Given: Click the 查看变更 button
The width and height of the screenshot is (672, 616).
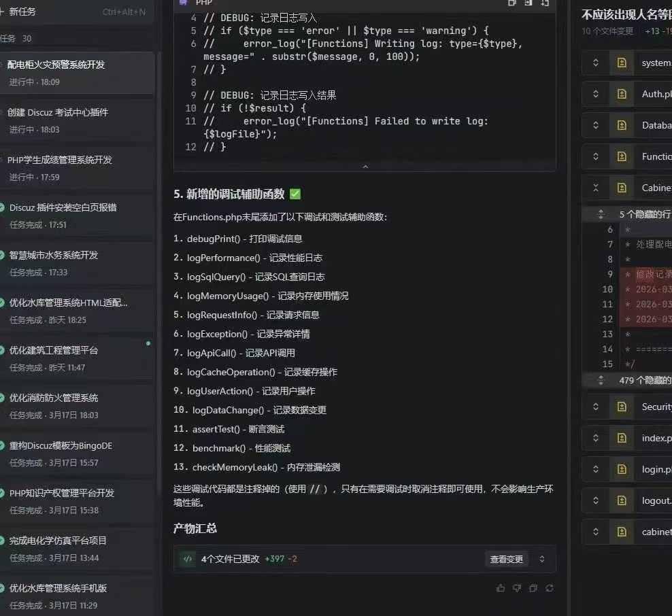Looking at the screenshot, I should tap(506, 559).
